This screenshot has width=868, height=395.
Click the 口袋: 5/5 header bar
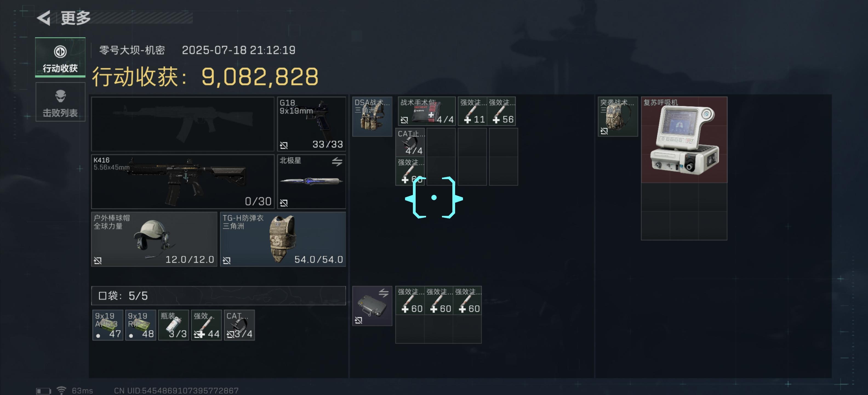pyautogui.click(x=218, y=296)
